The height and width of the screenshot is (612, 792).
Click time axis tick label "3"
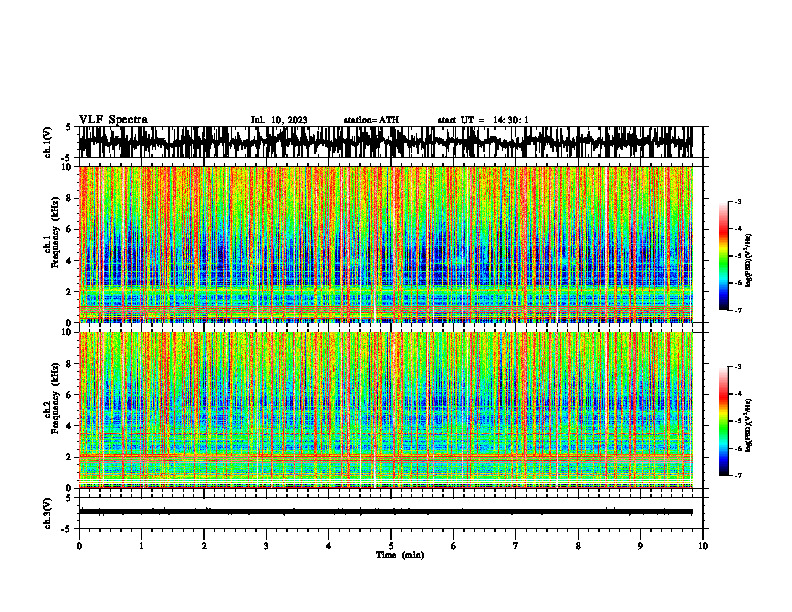tap(266, 546)
